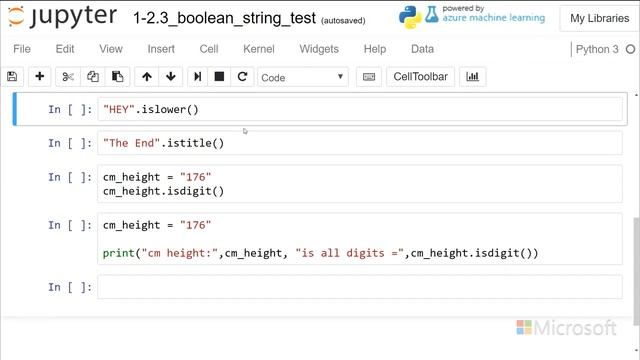Open the Edit menu
The height and width of the screenshot is (360, 640).
65,49
